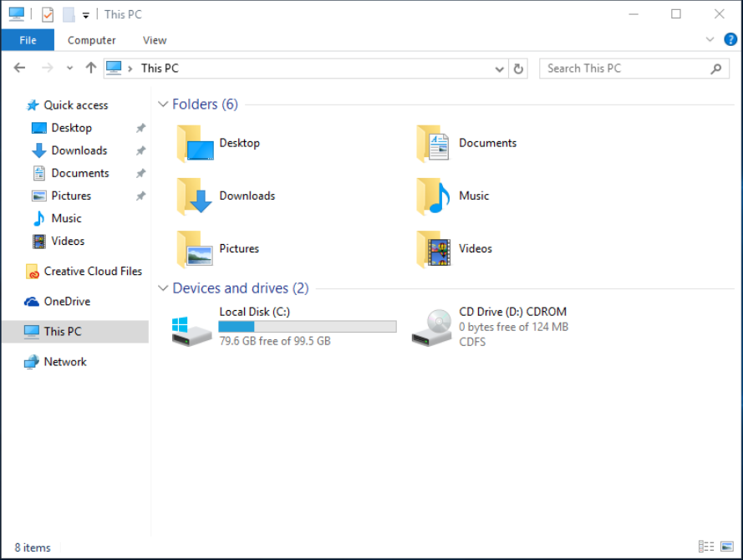Open the Recent locations dropdown arrow
Screen dimensions: 743x560
click(69, 69)
